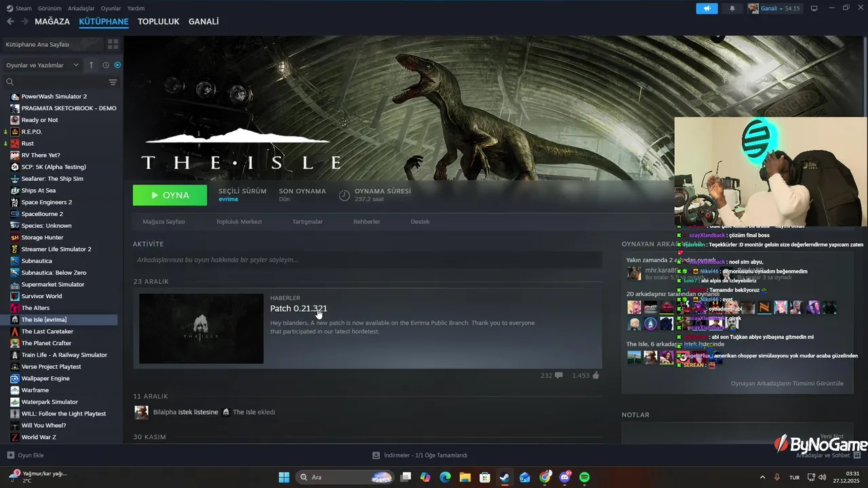
Task: Click the Big Picture mode monitor icon
Action: 814,8
